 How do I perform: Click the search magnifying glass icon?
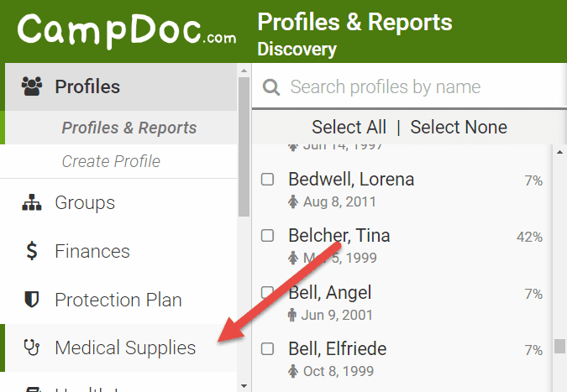point(271,87)
